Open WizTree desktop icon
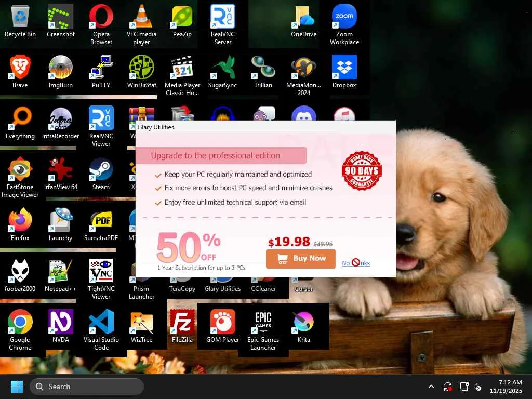The image size is (532, 399). 141,326
